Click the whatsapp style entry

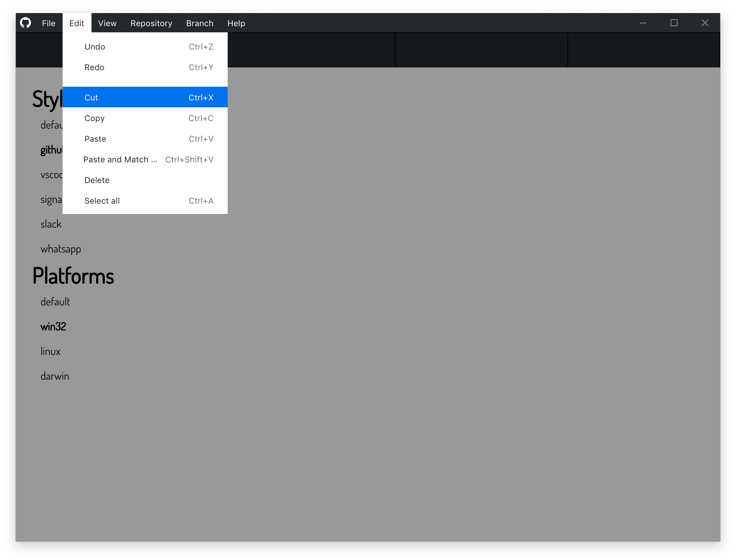click(x=61, y=248)
